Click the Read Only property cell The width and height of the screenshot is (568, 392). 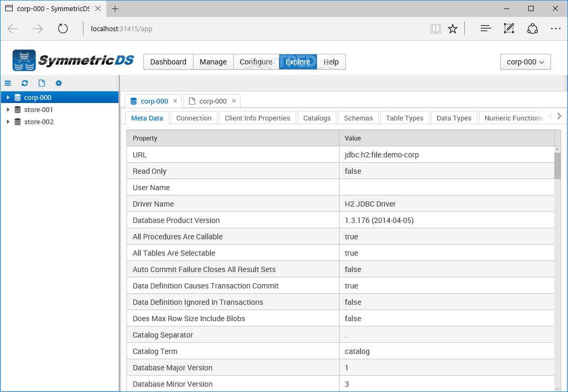(233, 171)
